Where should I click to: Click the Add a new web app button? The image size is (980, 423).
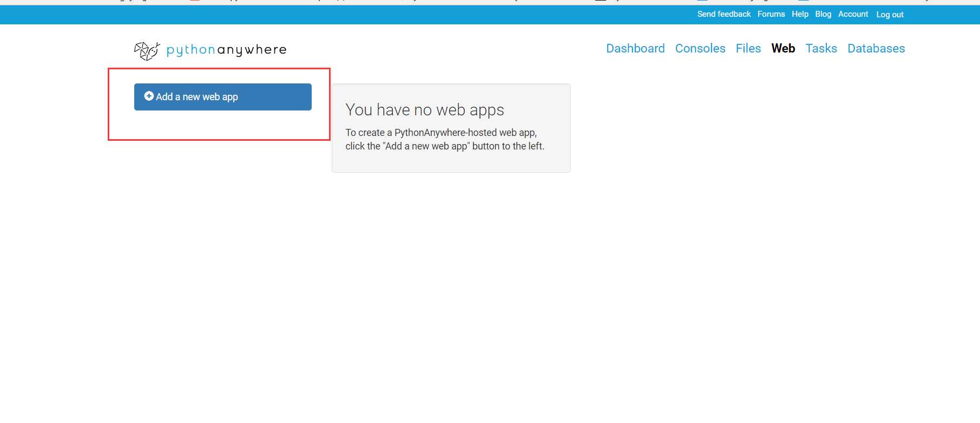click(223, 97)
